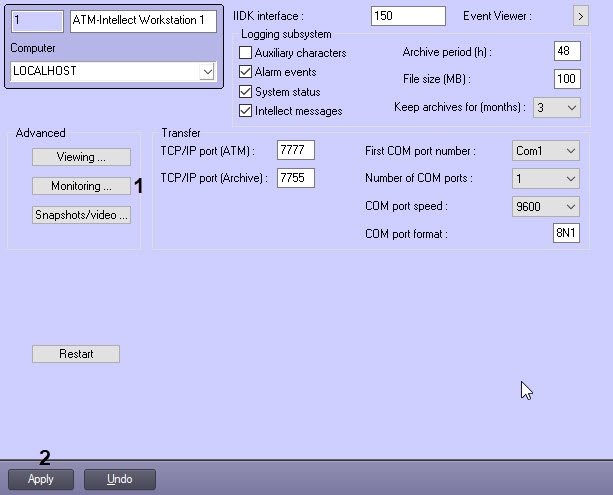Open Snapshots/video ... settings

pyautogui.click(x=81, y=215)
